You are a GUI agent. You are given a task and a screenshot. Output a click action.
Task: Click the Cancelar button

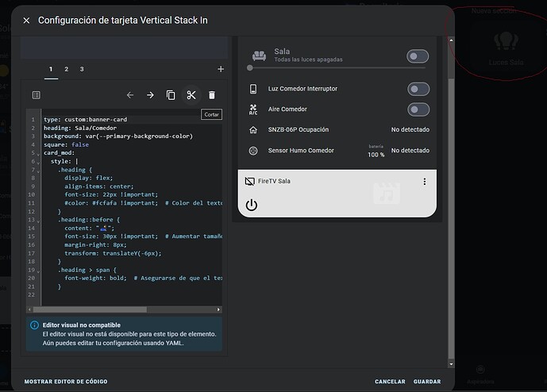click(390, 382)
